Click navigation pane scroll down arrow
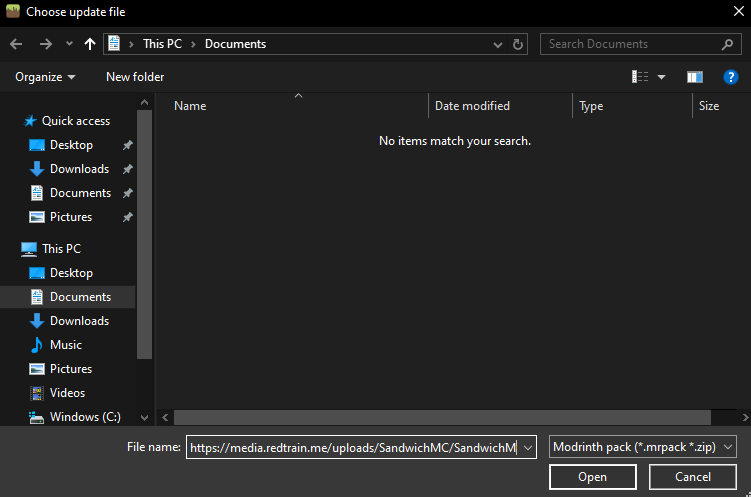Image resolution: width=751 pixels, height=497 pixels. click(x=144, y=418)
